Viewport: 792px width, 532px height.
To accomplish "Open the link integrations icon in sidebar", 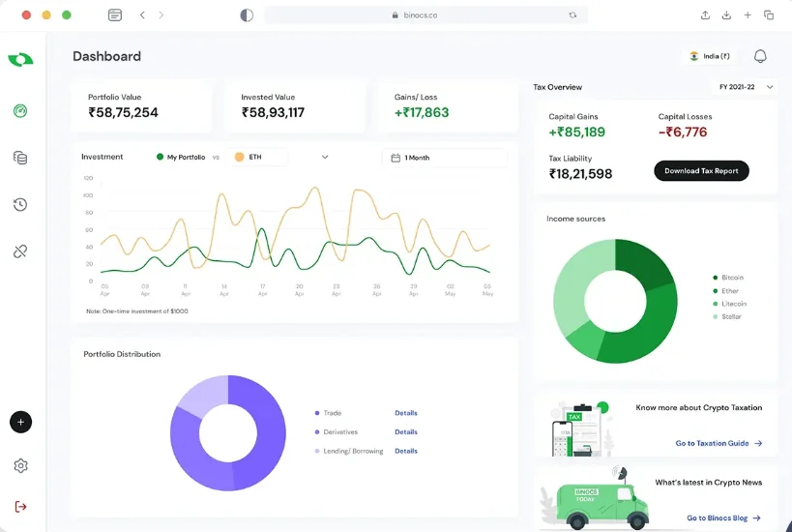I will tap(20, 251).
